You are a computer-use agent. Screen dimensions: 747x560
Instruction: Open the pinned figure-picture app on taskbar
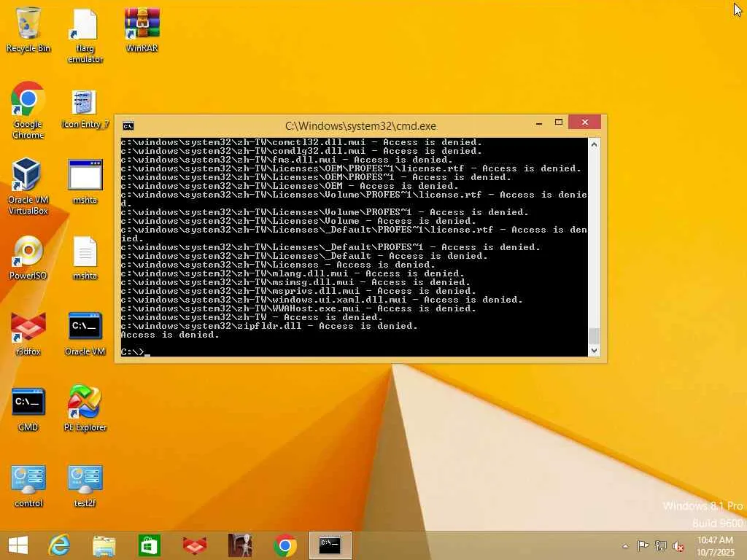tap(240, 545)
